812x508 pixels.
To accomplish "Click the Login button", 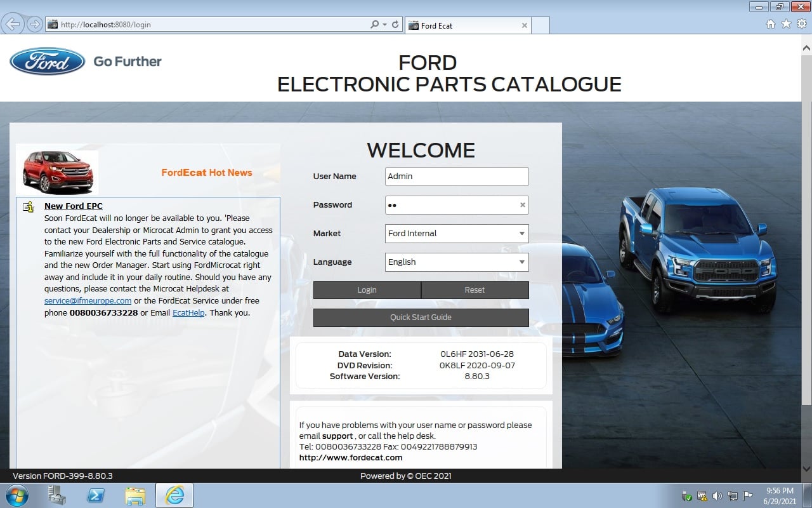I will [367, 290].
